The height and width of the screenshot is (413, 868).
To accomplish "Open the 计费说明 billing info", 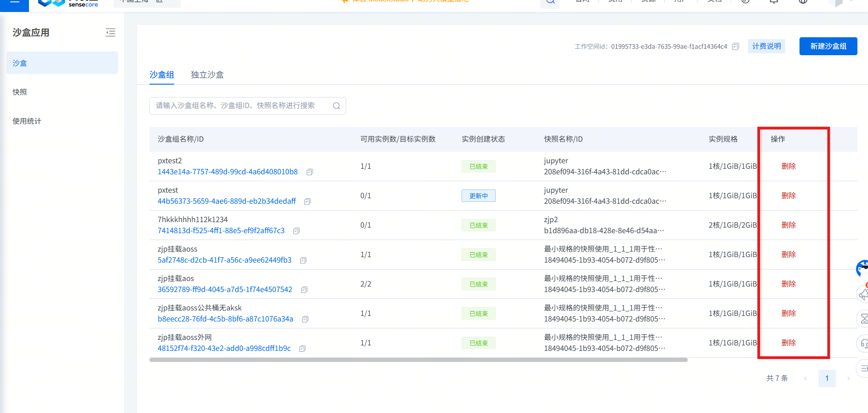I will coord(766,46).
